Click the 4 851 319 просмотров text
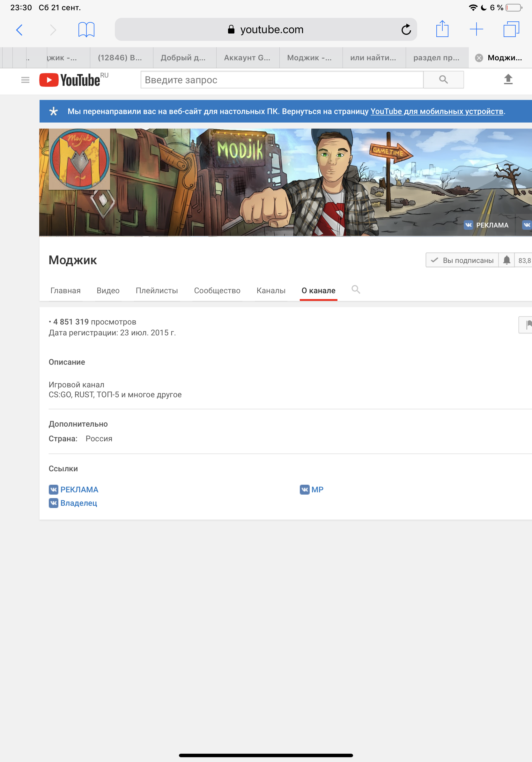 (94, 322)
